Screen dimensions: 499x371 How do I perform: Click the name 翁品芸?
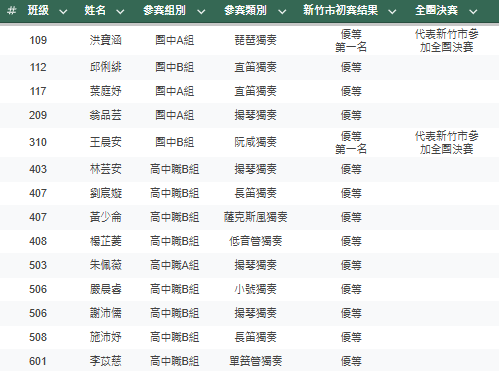click(x=106, y=115)
